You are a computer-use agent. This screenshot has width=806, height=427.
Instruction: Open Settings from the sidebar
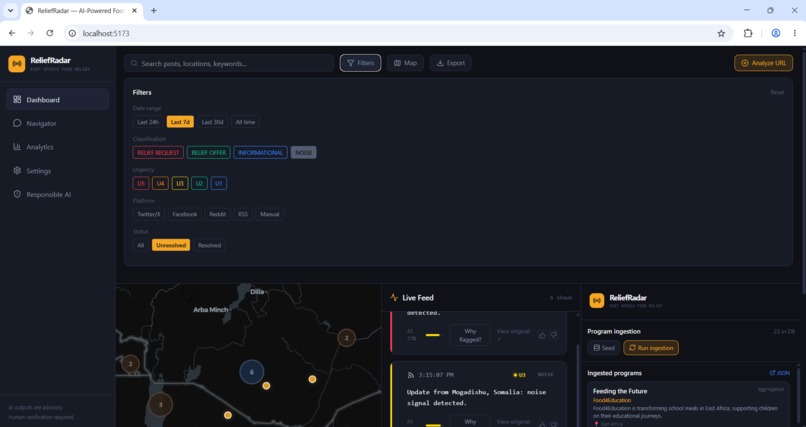coord(58,171)
